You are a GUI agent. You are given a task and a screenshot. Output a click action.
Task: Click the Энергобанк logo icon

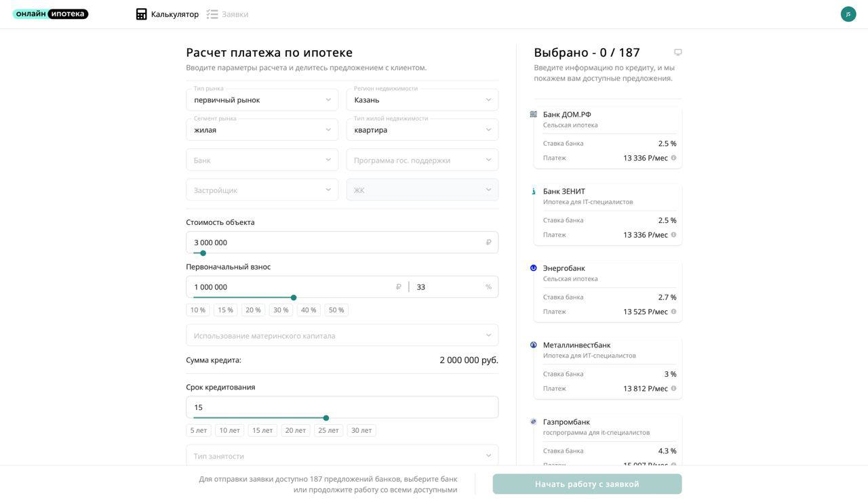(534, 268)
